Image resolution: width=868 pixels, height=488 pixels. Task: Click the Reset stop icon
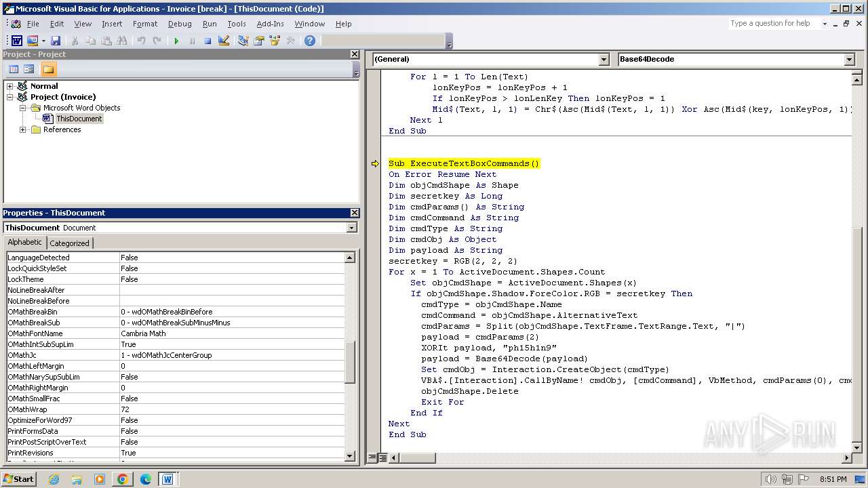click(208, 41)
